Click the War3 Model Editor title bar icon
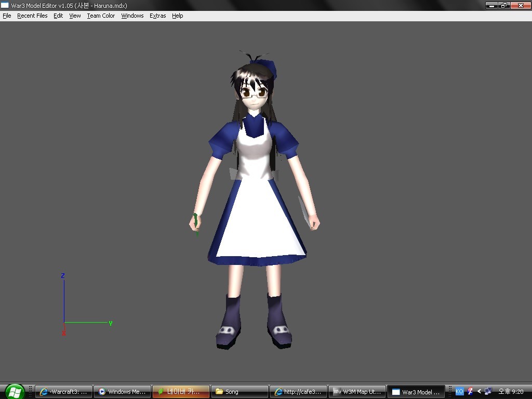The width and height of the screenshot is (532, 399). tap(5, 5)
